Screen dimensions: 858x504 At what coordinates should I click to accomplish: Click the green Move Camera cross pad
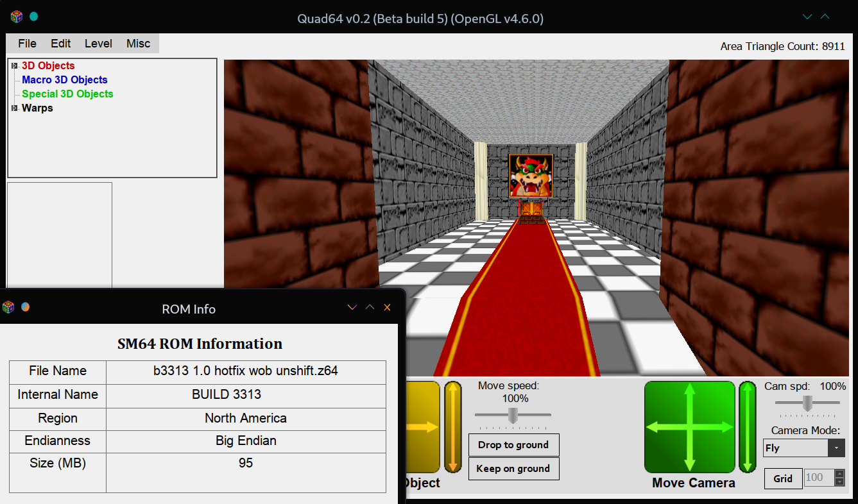(x=689, y=427)
